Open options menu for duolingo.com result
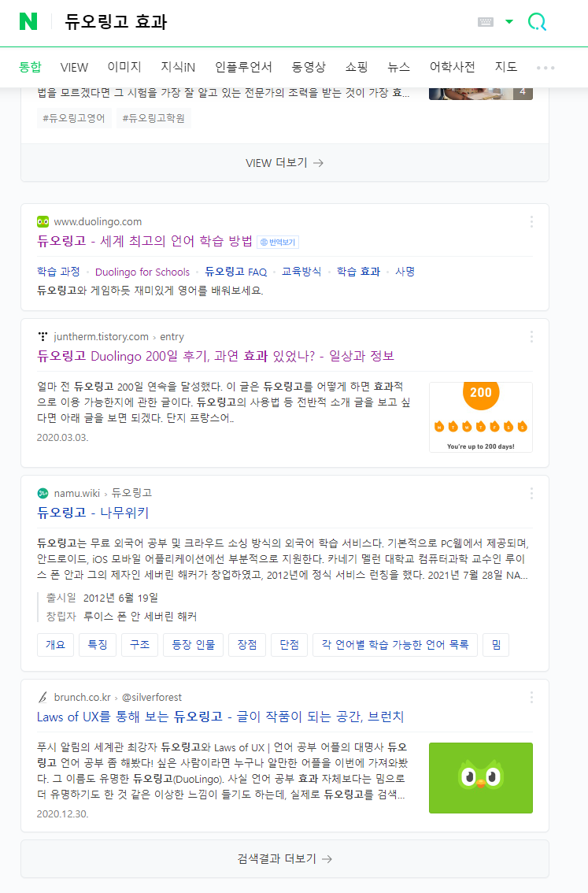The height and width of the screenshot is (893, 588). coord(531,221)
